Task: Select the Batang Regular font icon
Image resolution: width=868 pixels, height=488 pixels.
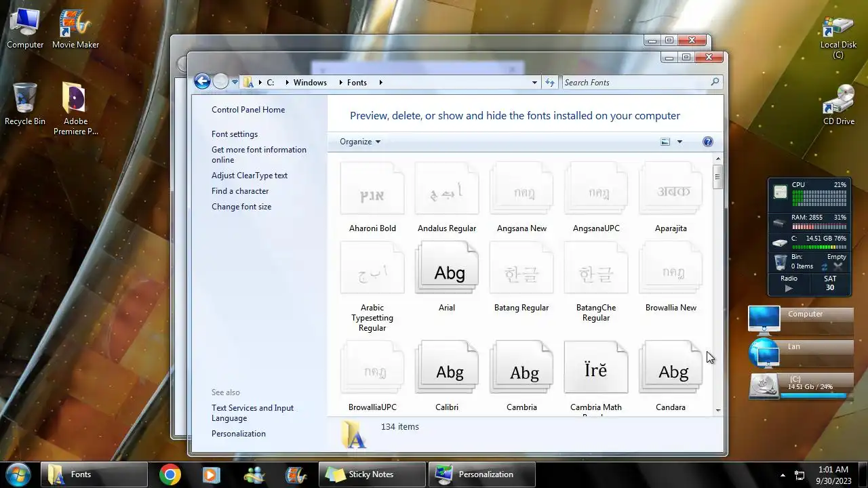Action: pos(521,268)
